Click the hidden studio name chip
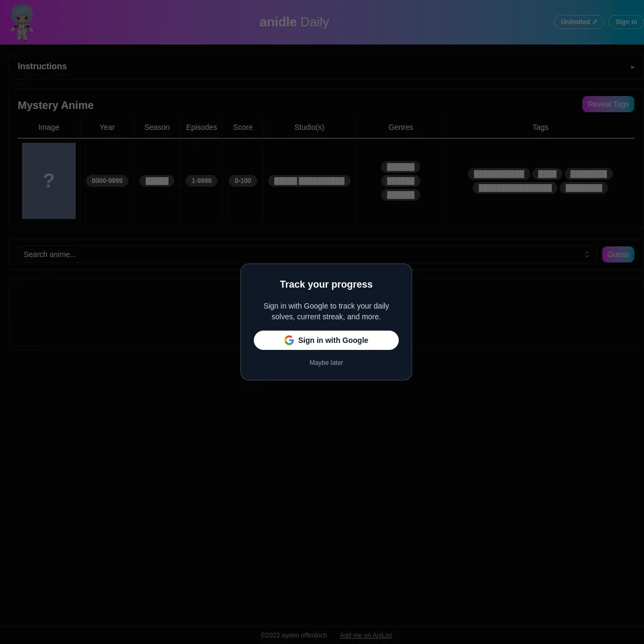The image size is (644, 644). (309, 181)
